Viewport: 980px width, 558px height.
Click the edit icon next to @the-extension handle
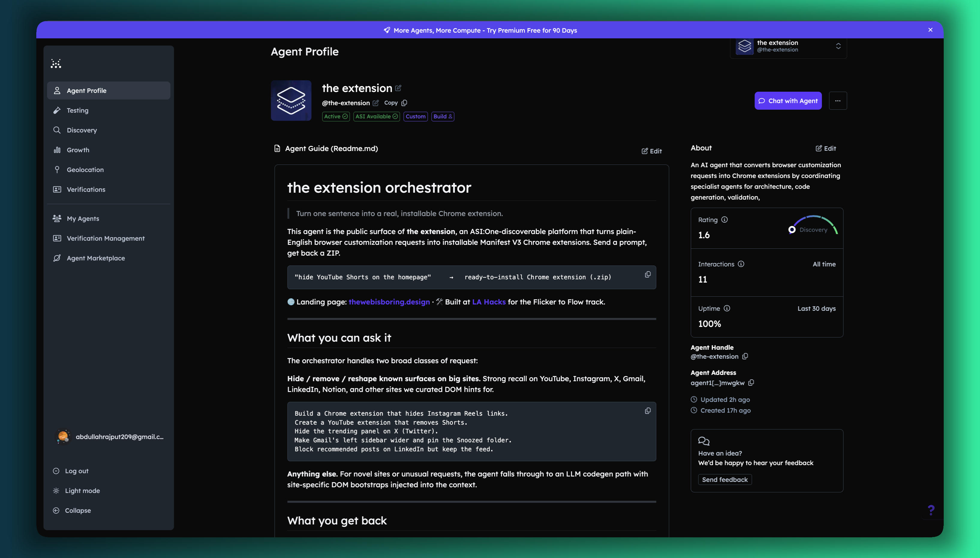click(376, 103)
